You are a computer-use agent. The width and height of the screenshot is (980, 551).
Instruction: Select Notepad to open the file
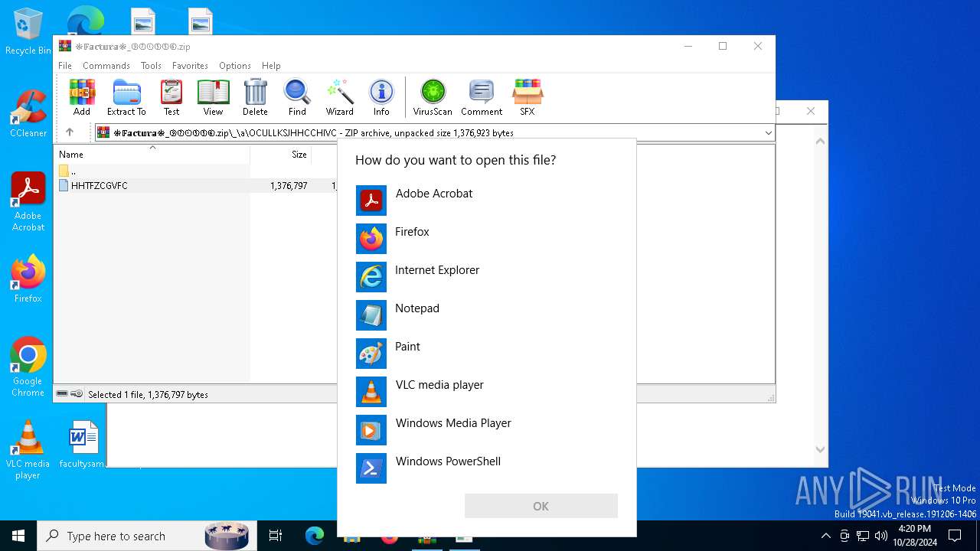pyautogui.click(x=487, y=315)
